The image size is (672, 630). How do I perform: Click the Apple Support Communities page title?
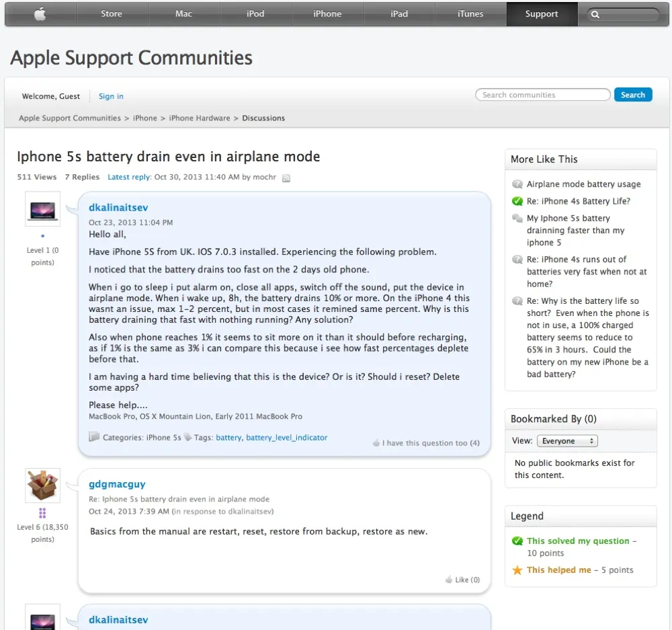point(131,58)
